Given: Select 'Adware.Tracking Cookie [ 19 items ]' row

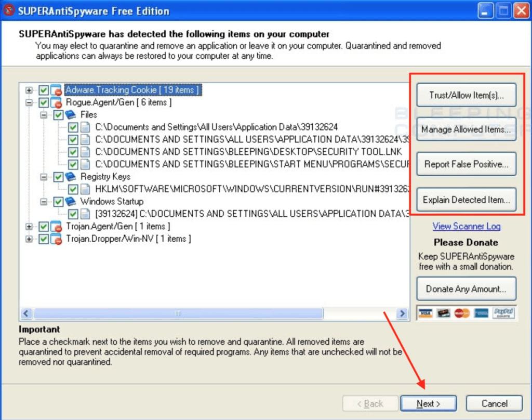Looking at the screenshot, I should point(133,90).
